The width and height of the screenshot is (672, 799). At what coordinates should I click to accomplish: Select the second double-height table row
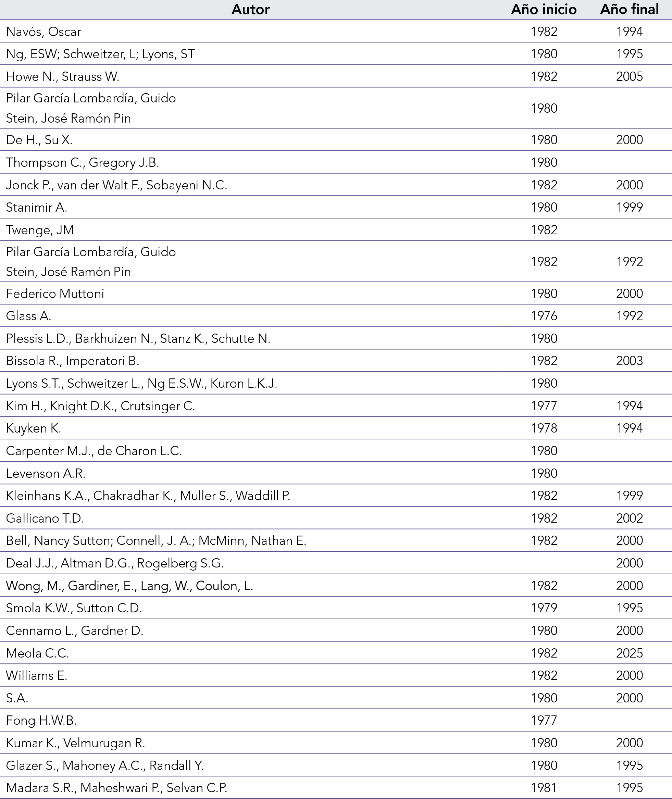[251, 261]
